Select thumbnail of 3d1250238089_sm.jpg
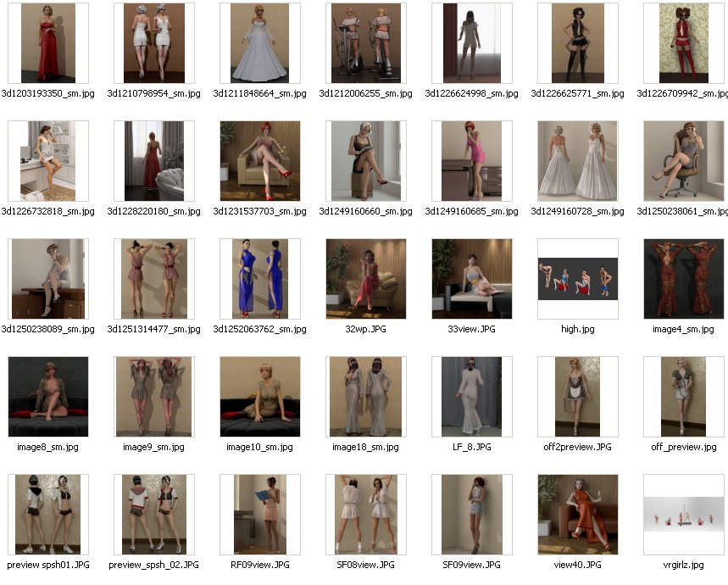 48,279
